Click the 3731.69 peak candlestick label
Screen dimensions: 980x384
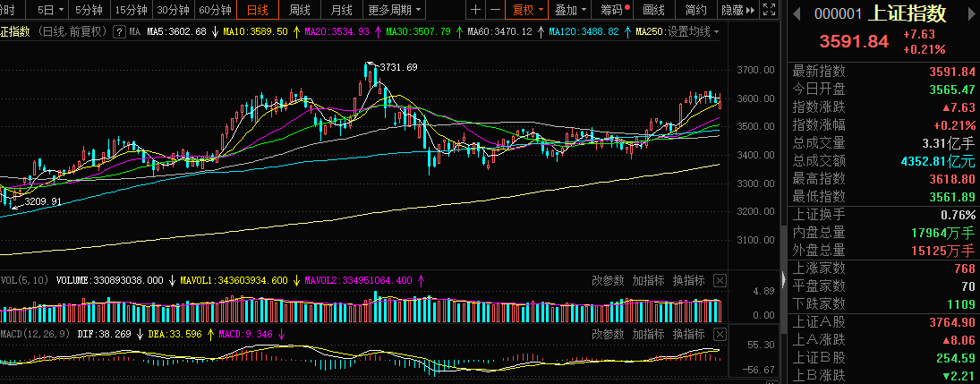pos(398,67)
